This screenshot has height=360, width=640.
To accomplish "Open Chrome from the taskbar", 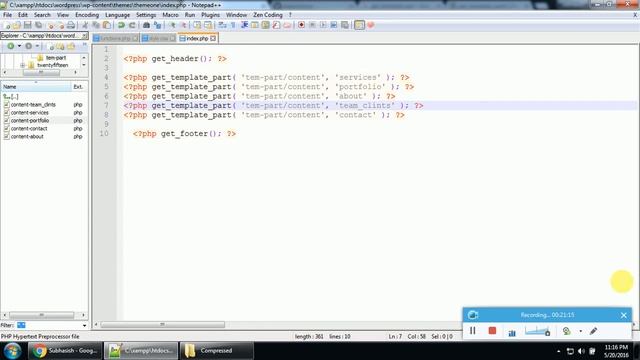I will 64,351.
